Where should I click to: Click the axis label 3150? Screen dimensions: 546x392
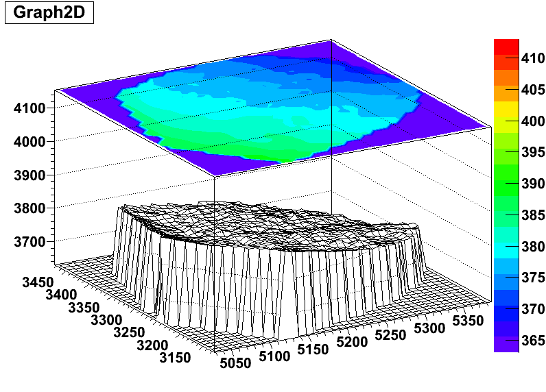[x=175, y=358]
